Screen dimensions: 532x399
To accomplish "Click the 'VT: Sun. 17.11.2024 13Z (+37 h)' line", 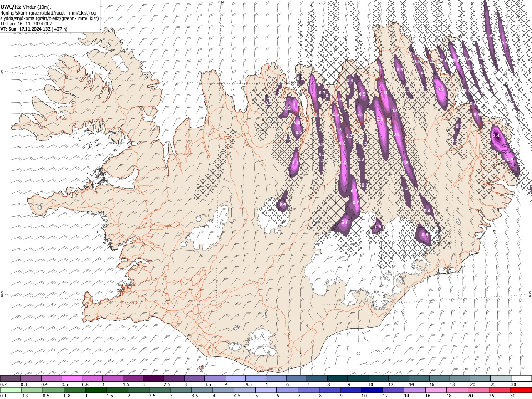I will [x=34, y=29].
